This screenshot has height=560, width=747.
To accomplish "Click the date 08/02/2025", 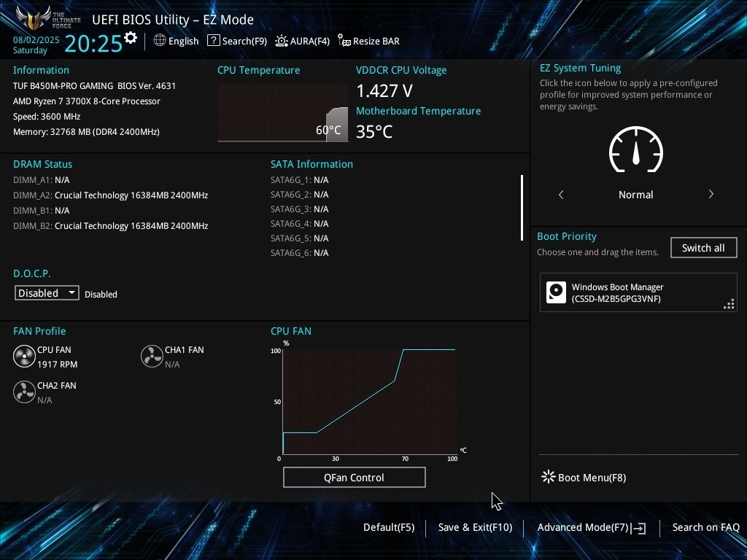I will tap(36, 40).
